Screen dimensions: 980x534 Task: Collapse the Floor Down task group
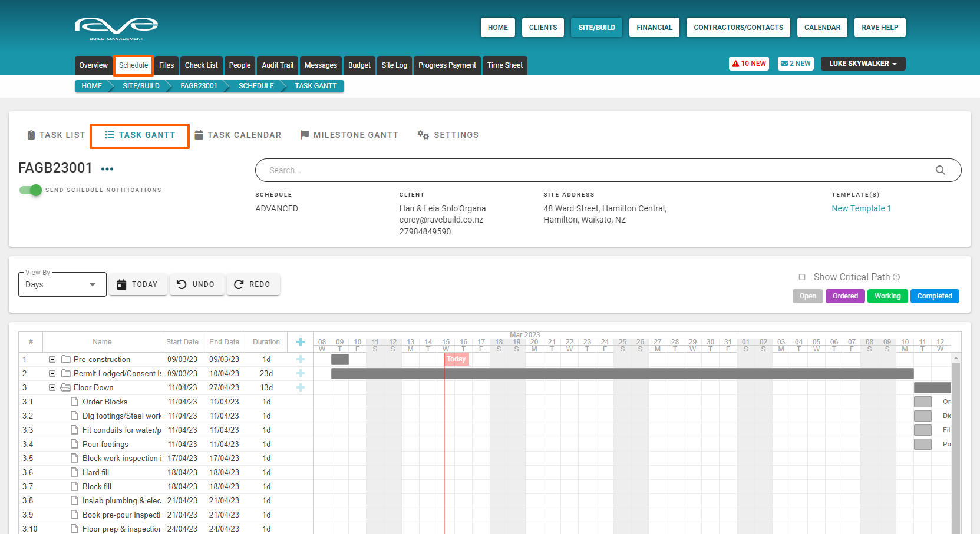click(x=52, y=388)
